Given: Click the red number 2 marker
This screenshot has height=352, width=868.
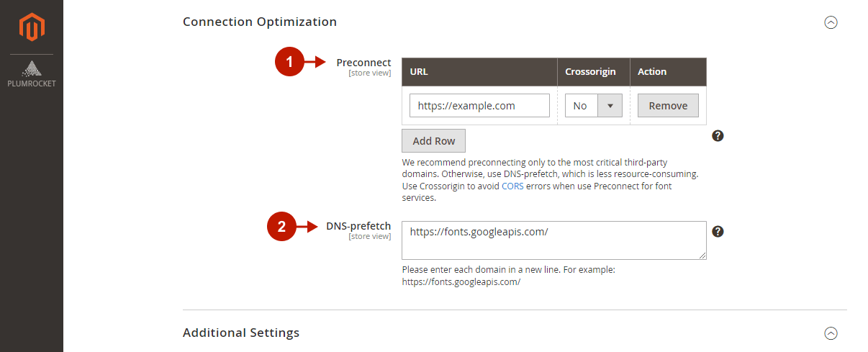Looking at the screenshot, I should [x=281, y=227].
